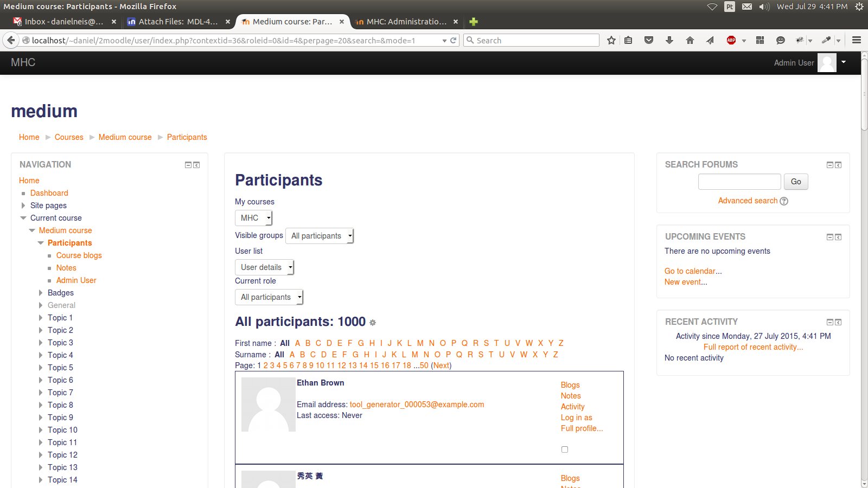Image resolution: width=868 pixels, height=488 pixels.
Task: Hide the Upcoming events block
Action: (829, 237)
